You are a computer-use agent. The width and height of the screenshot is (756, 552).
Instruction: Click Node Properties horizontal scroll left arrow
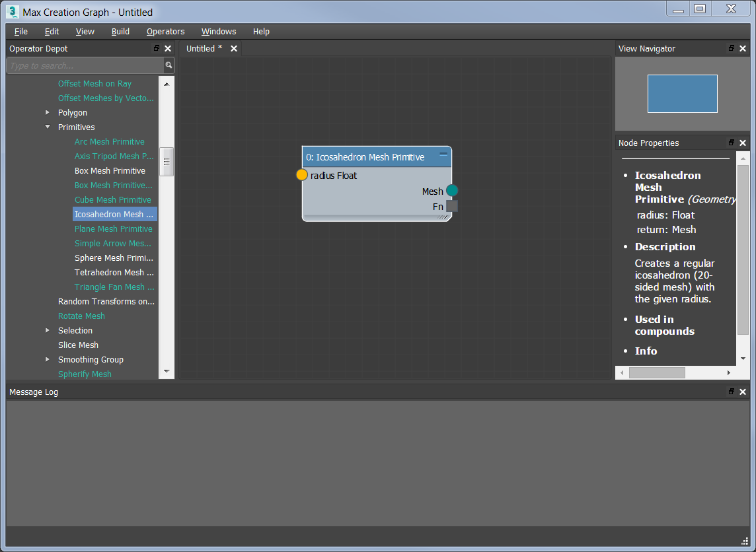coord(622,372)
